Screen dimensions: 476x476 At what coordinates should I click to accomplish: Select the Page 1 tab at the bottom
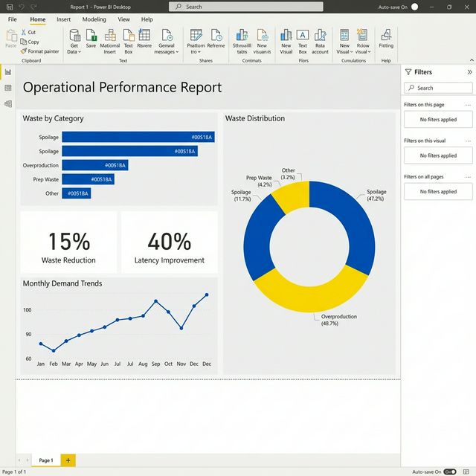(x=45, y=460)
